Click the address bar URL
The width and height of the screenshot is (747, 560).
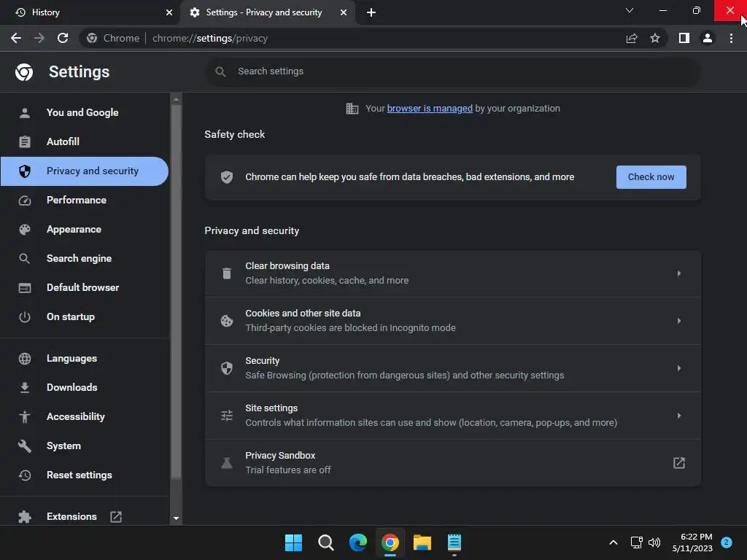tap(209, 38)
